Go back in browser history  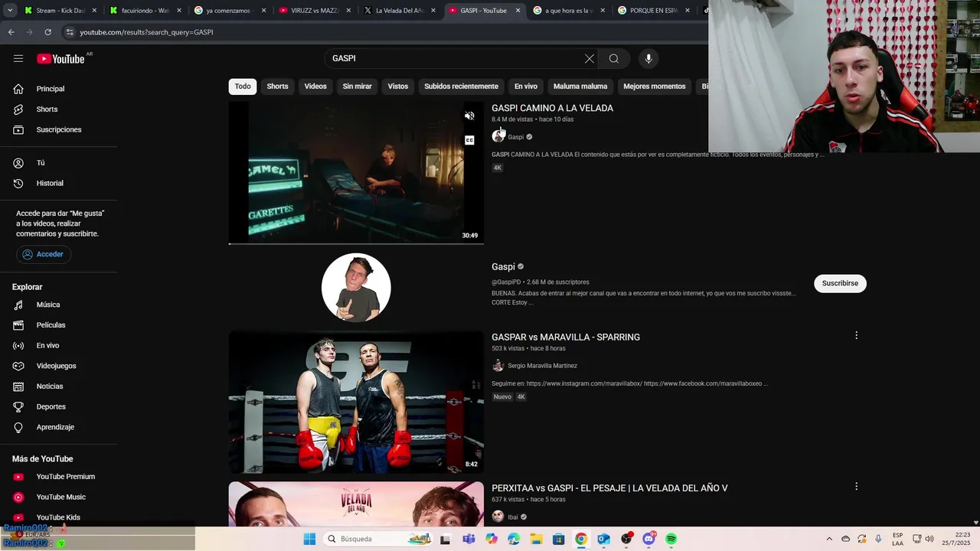pyautogui.click(x=11, y=32)
